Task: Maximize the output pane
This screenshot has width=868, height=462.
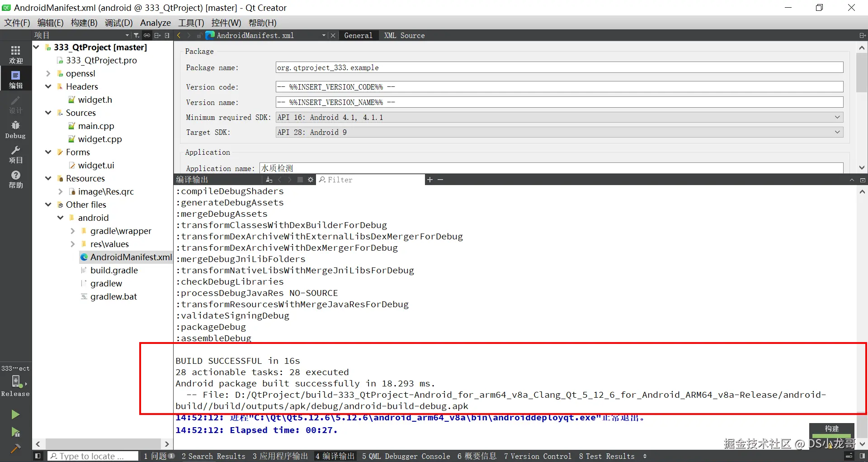Action: pos(852,180)
